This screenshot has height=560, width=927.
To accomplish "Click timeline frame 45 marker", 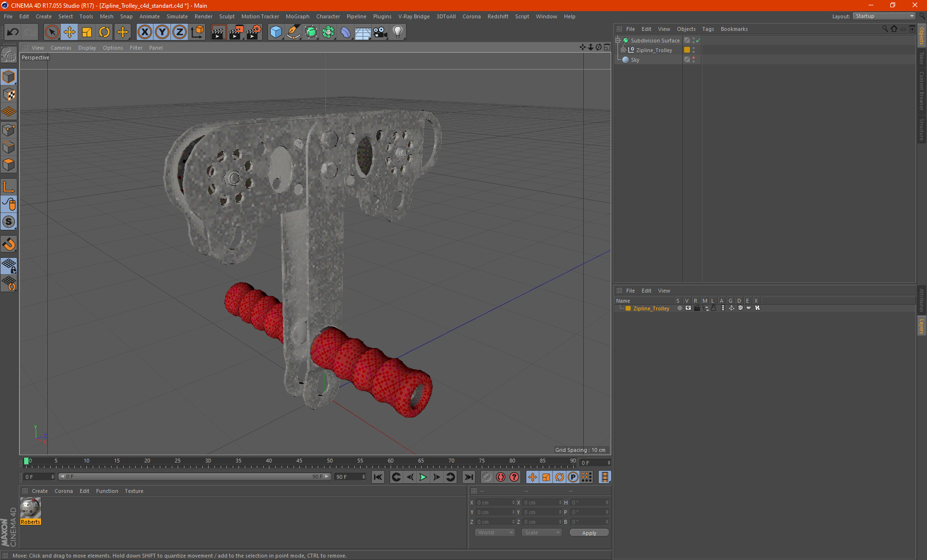I will pos(299,462).
